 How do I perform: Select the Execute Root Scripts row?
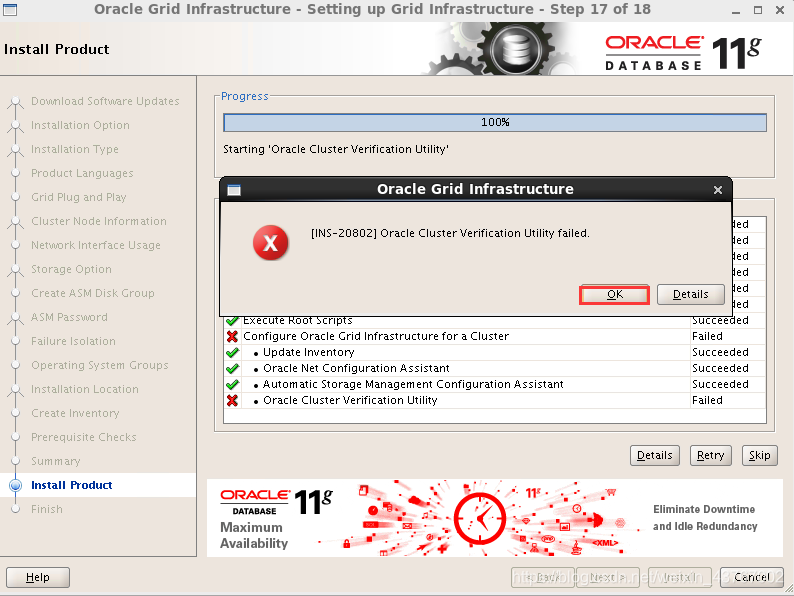(495, 322)
